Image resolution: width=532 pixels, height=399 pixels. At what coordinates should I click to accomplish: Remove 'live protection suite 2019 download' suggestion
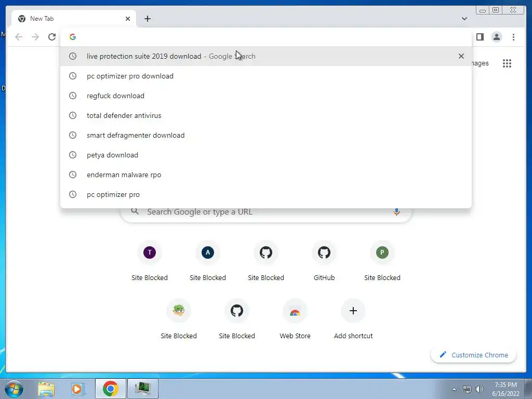(461, 56)
